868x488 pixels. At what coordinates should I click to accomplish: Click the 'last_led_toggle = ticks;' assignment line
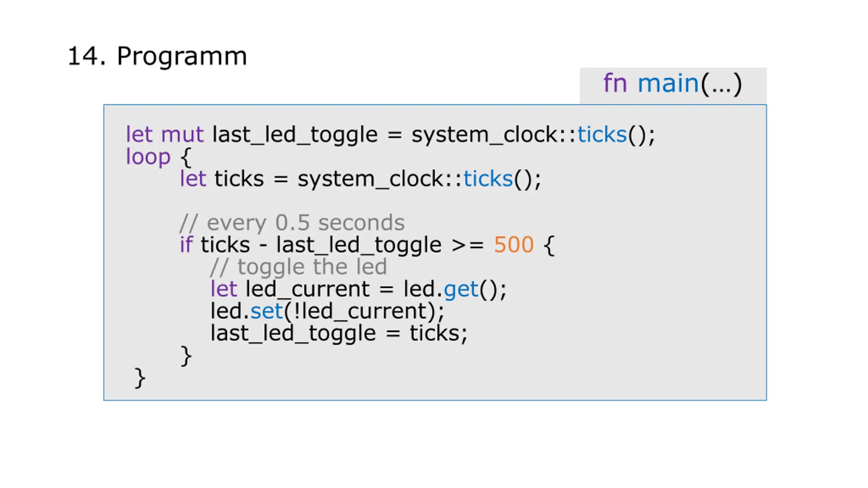[339, 333]
